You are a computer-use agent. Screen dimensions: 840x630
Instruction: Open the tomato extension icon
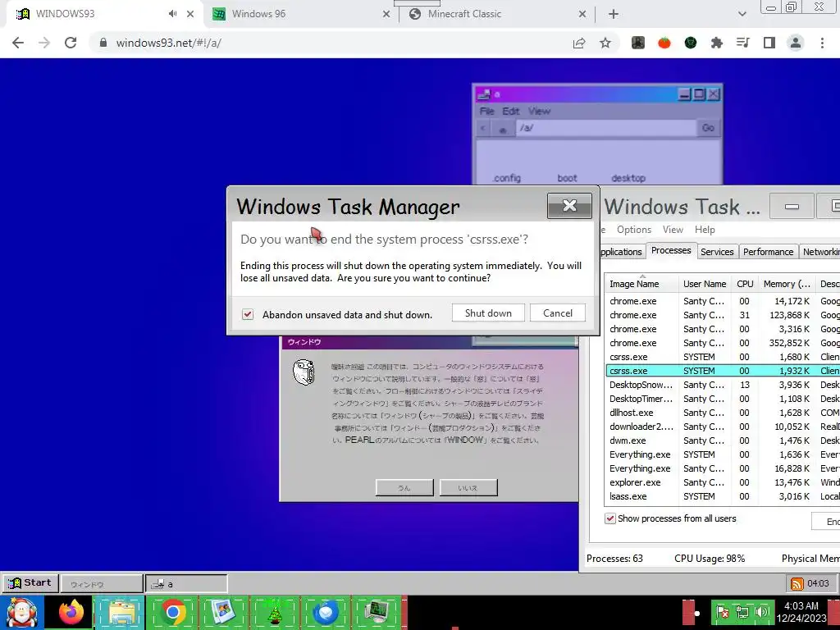click(x=664, y=43)
